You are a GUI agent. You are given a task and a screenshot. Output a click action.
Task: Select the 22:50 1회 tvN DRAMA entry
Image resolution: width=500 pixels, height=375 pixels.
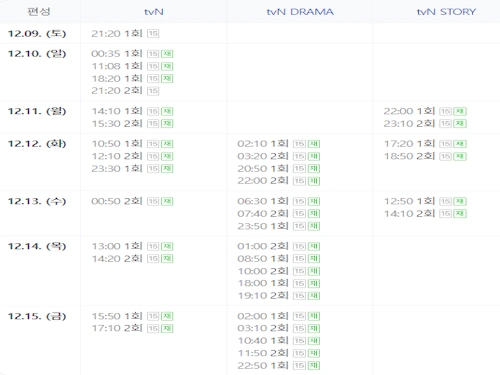coord(263,365)
